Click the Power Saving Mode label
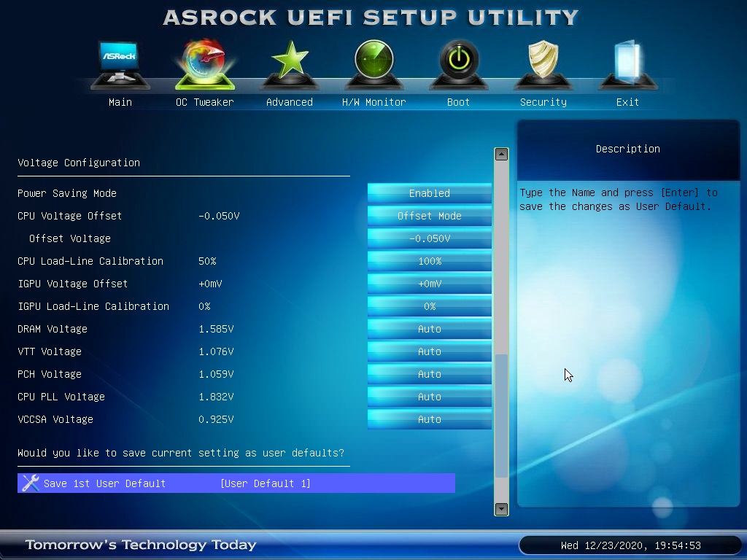Viewport: 747px width, 560px height. pyautogui.click(x=67, y=192)
